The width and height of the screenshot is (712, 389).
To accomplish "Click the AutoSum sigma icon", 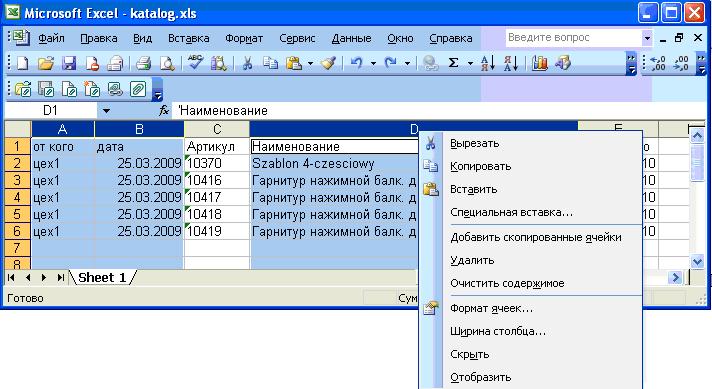I will tap(453, 63).
